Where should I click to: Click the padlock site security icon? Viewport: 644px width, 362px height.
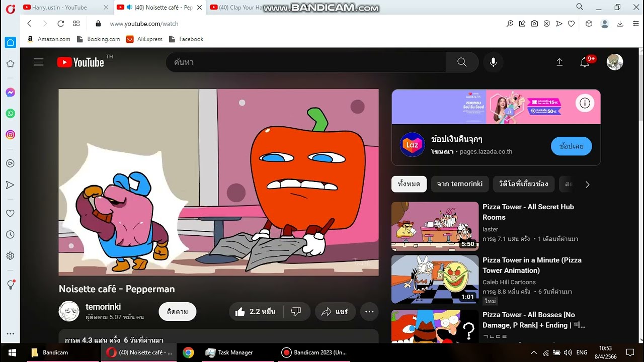click(x=98, y=24)
